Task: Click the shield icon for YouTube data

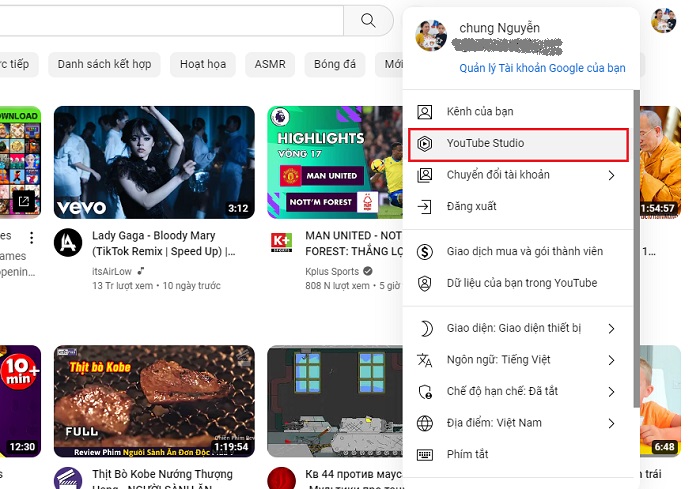Action: (425, 283)
